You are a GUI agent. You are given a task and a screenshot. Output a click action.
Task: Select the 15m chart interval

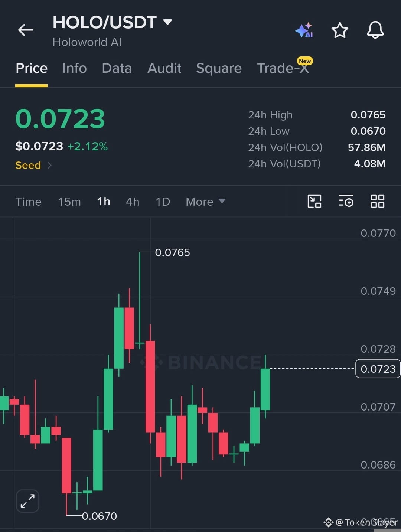coord(69,202)
